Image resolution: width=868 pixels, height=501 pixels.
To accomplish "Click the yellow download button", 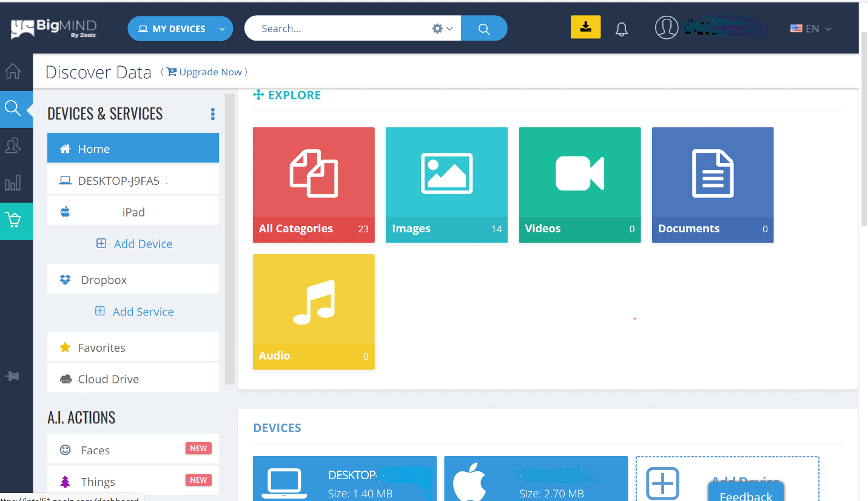I will click(x=585, y=27).
